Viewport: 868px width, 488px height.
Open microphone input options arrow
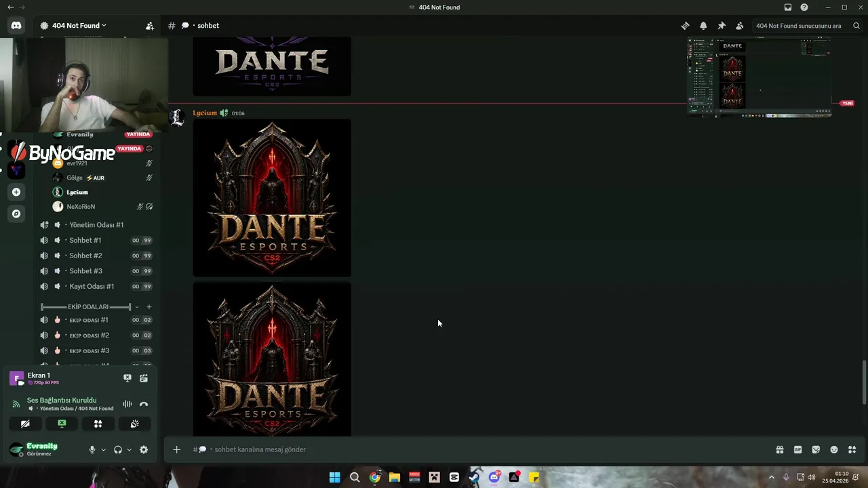103,449
